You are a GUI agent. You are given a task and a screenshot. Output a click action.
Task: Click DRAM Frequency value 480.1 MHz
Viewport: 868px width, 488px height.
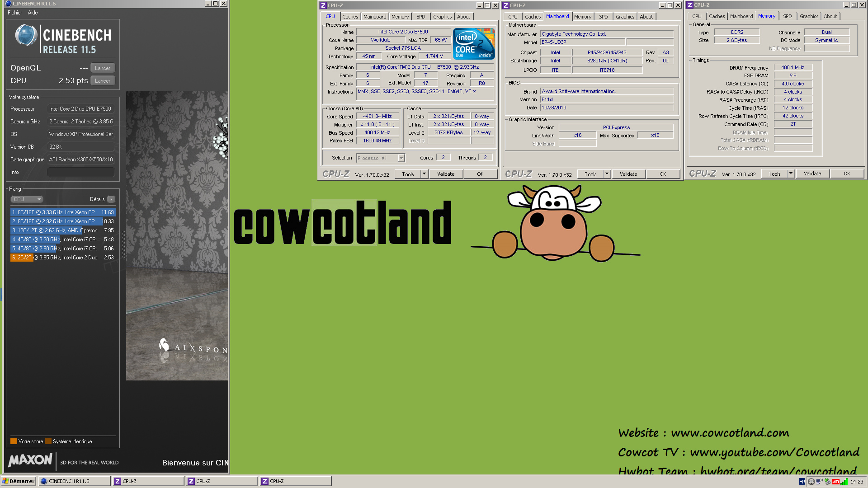[x=793, y=68]
